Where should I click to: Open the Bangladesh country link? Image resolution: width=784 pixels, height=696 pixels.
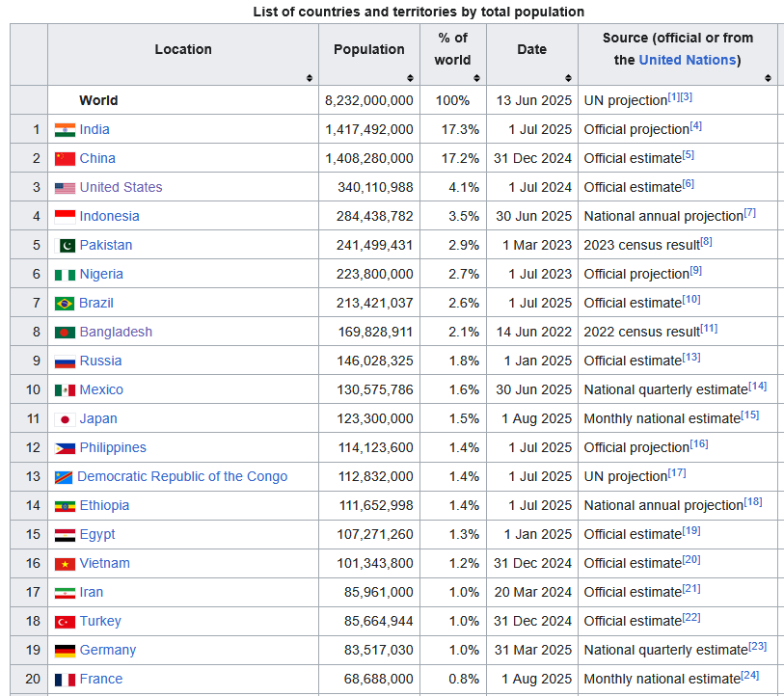tap(116, 332)
